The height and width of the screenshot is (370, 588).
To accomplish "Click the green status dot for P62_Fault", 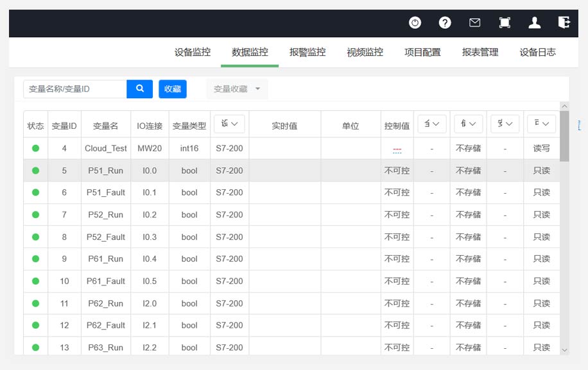I will coord(35,325).
